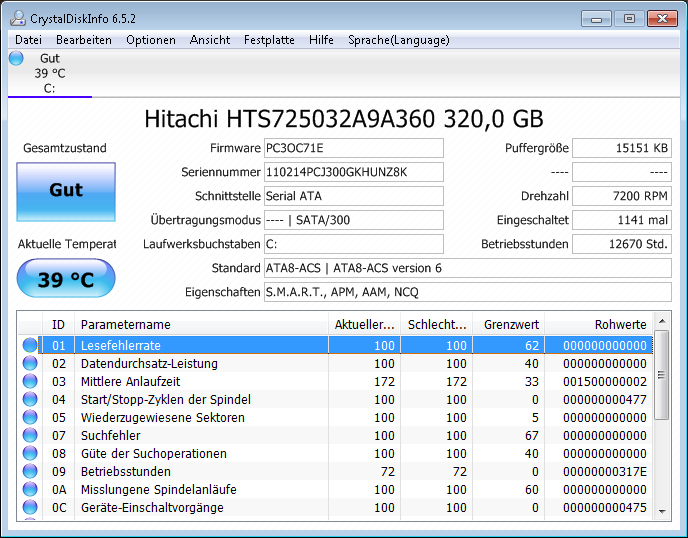Click raw value 000000000475

click(605, 508)
